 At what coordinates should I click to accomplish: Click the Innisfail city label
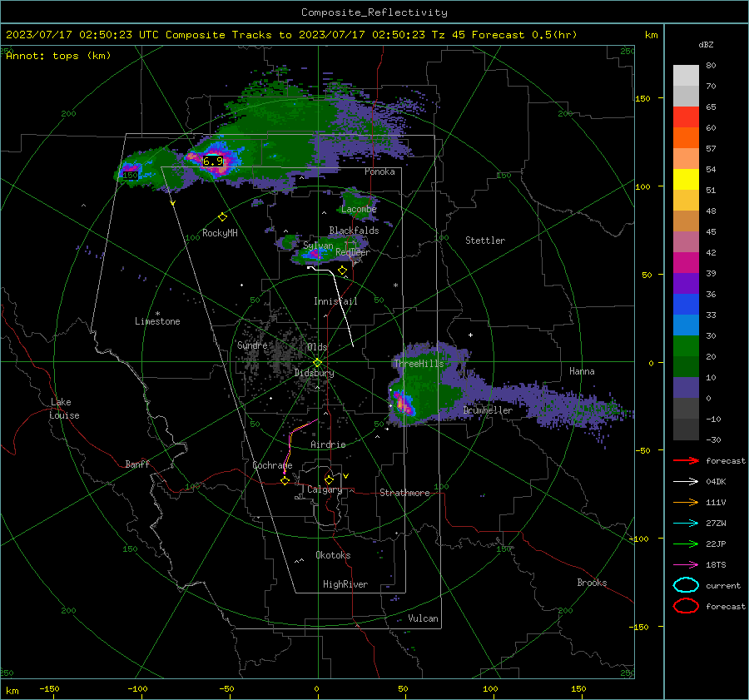pos(335,301)
